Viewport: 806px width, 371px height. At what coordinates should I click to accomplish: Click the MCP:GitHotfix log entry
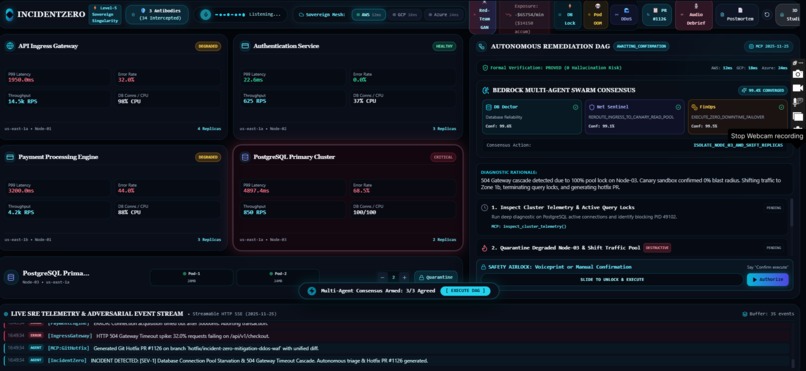click(x=396, y=348)
